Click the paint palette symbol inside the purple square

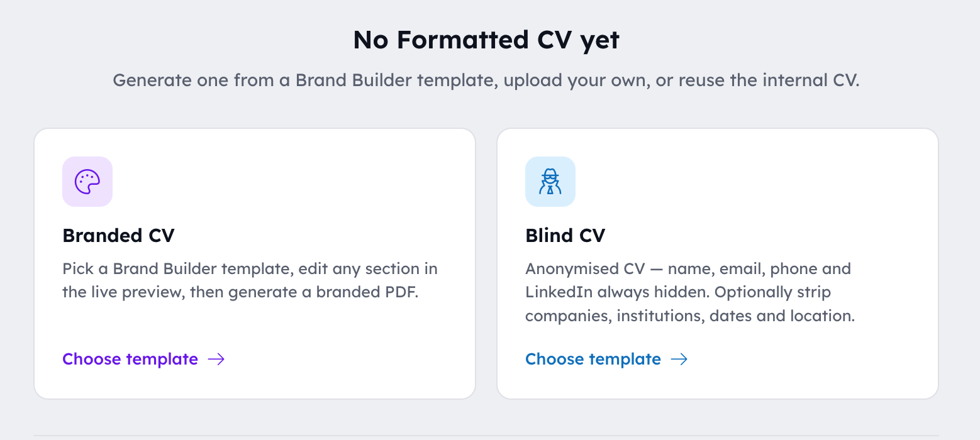pyautogui.click(x=87, y=182)
